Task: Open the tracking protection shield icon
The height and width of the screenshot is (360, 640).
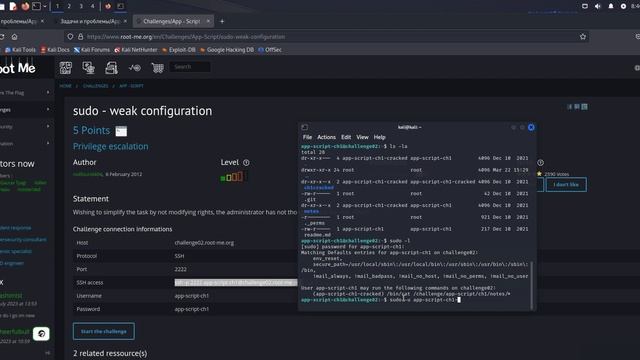Action: click(70, 37)
